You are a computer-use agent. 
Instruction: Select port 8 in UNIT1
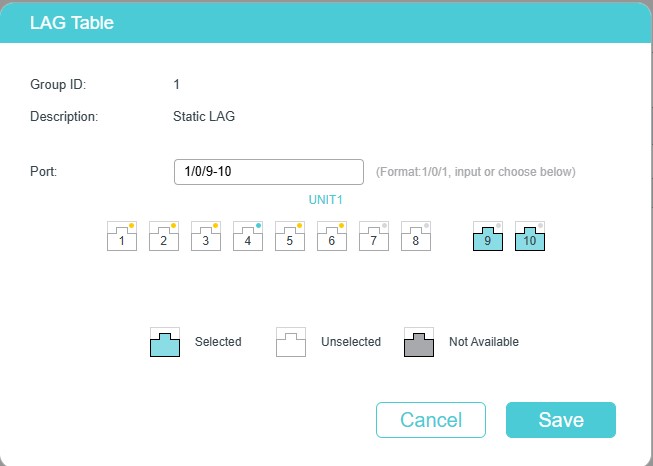(416, 236)
